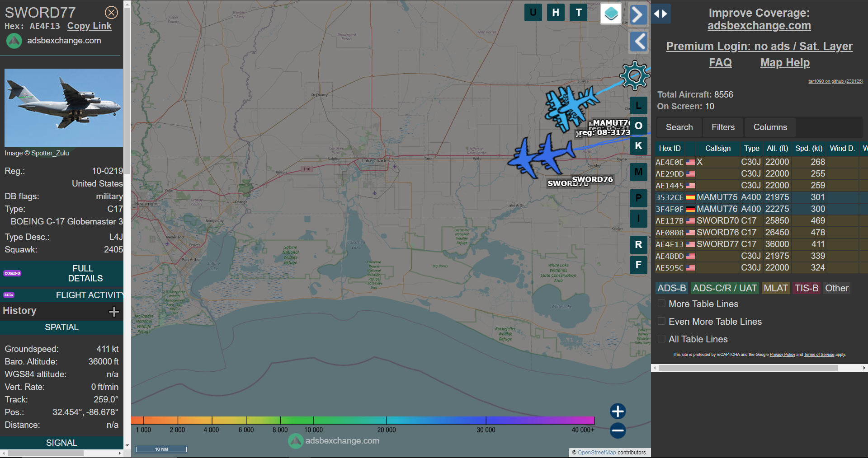Screen dimensions: 868x458
Task: Toggle the L map button
Action: (638, 106)
